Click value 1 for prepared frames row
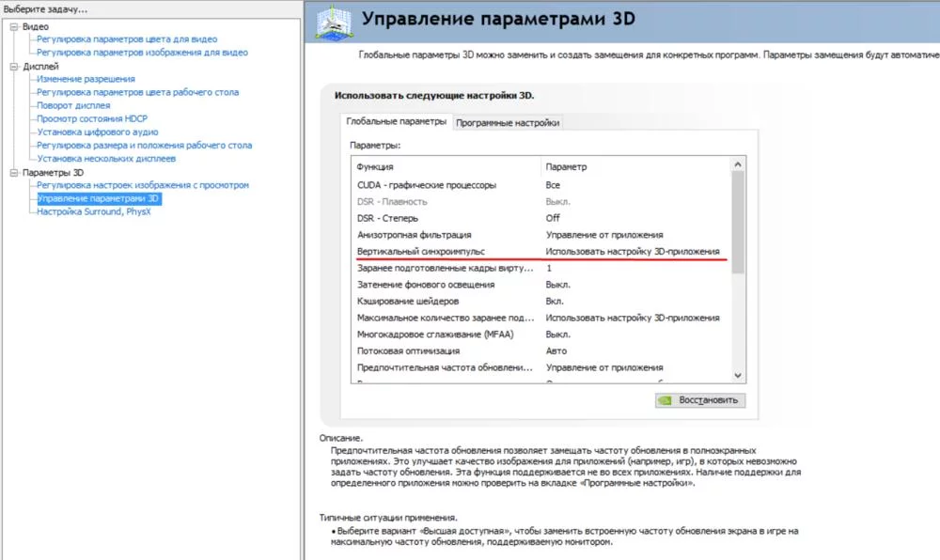Screen dimensions: 940x560 pyautogui.click(x=549, y=269)
